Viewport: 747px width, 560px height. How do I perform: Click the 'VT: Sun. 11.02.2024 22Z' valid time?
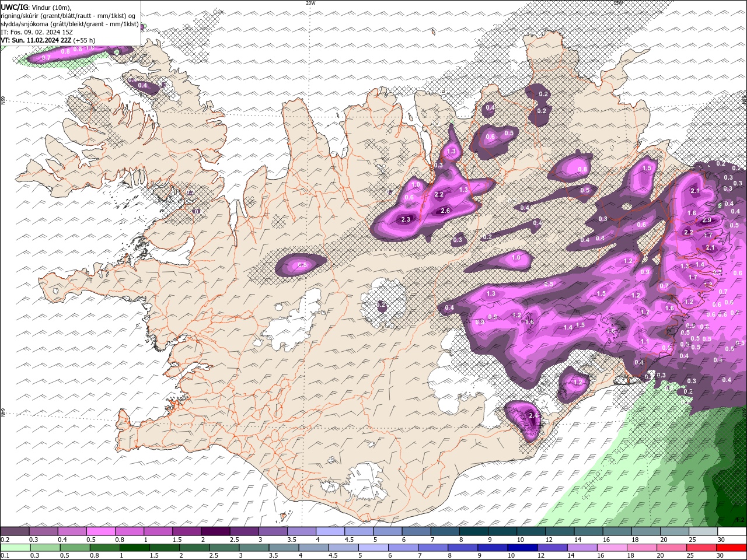pyautogui.click(x=36, y=40)
